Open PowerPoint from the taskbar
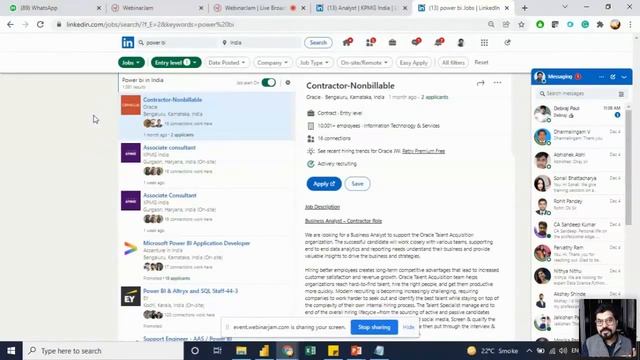The image size is (640, 360). 356,351
